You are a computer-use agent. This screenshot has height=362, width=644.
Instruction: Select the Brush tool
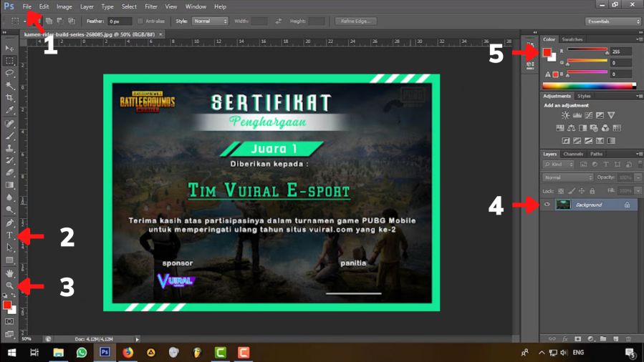9,136
